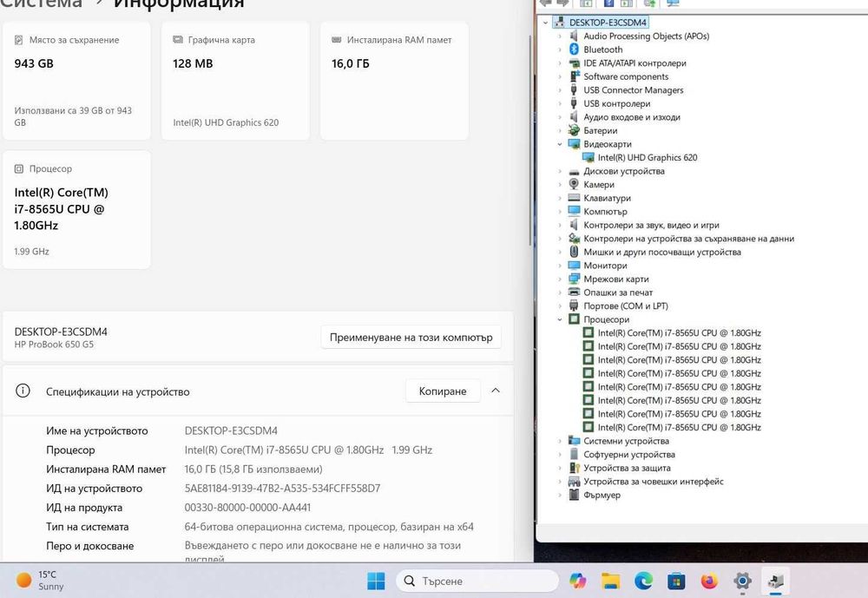868x598 pixels.
Task: Click the Копиране button
Action: tap(443, 391)
